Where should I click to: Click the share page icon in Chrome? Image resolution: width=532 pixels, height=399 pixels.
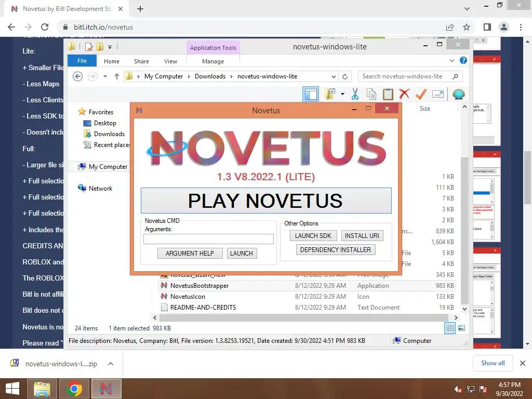pyautogui.click(x=450, y=27)
